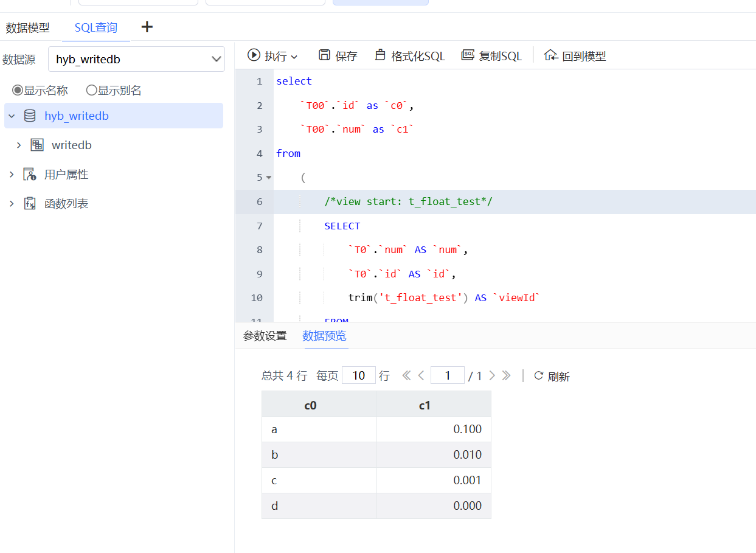Screen dimensions: 756x553
Task: Expand the User Attributes (用户属性) node
Action: click(x=12, y=175)
